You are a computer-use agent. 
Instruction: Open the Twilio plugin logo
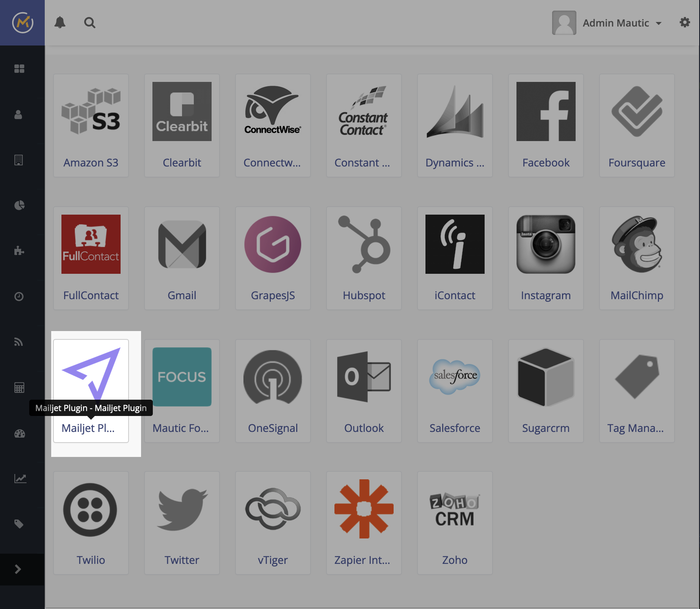click(91, 509)
